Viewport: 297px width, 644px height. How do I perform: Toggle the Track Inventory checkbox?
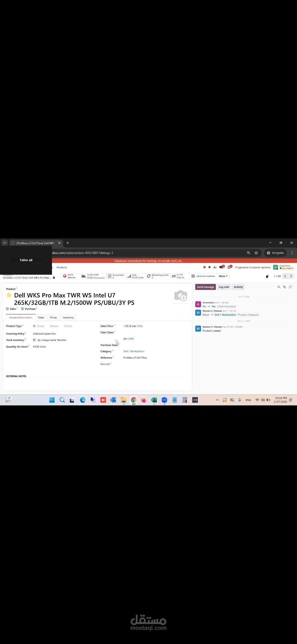pos(34,340)
